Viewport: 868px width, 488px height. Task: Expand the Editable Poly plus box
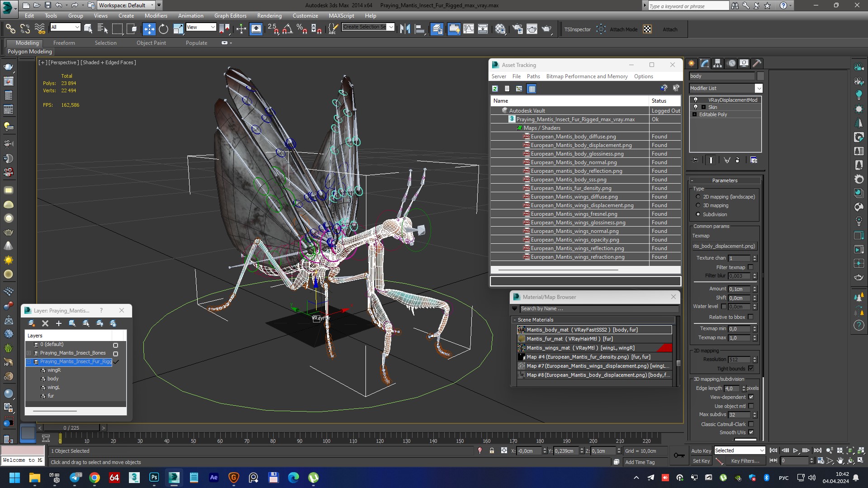pos(694,114)
